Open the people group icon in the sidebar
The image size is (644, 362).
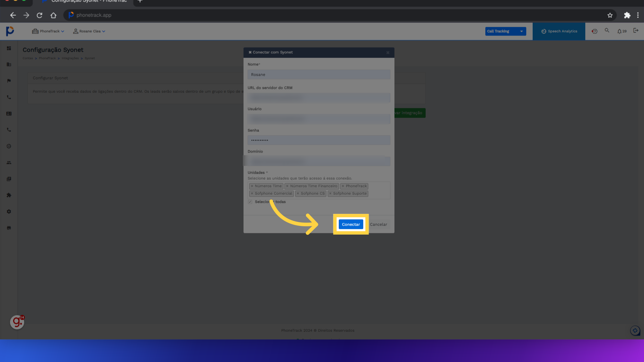tap(9, 163)
